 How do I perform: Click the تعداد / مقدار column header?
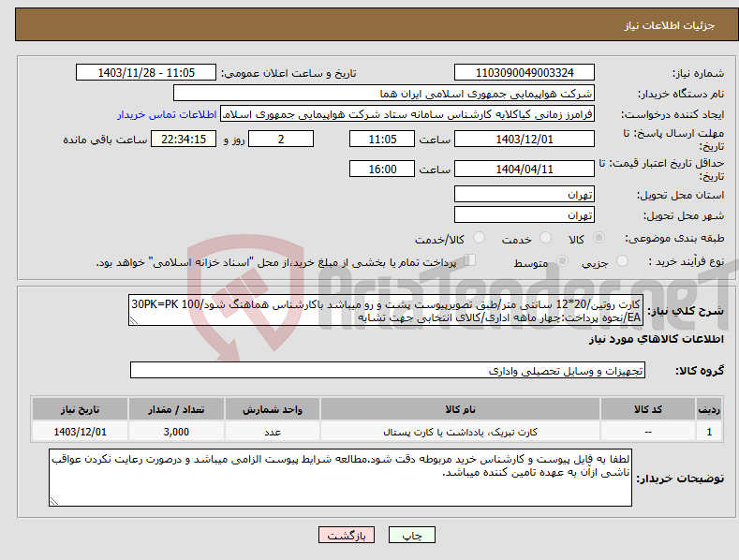[176, 409]
